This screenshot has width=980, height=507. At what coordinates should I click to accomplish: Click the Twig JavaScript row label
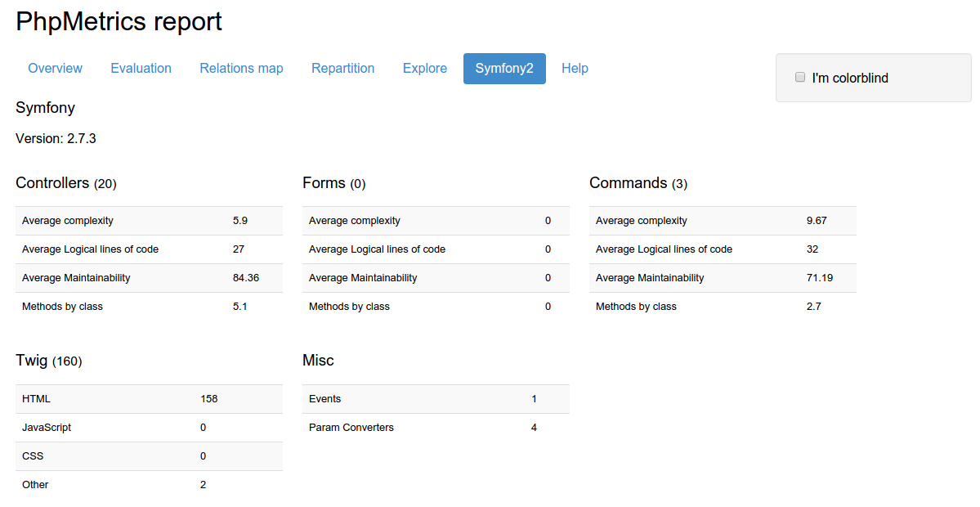[47, 428]
